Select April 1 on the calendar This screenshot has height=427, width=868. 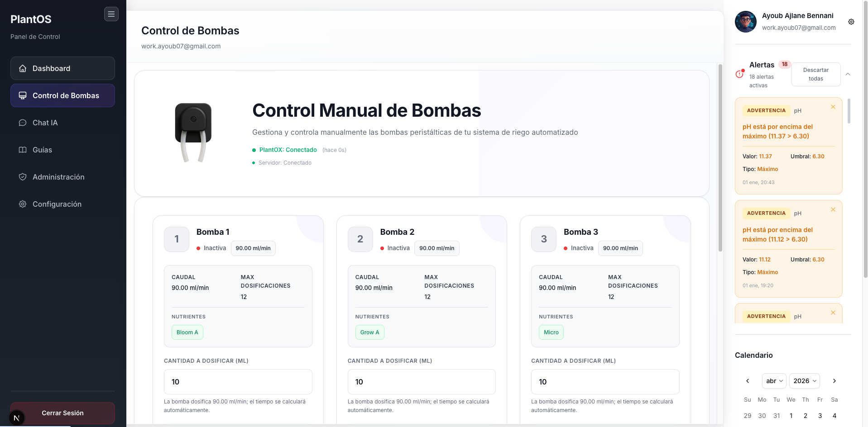[791, 416]
